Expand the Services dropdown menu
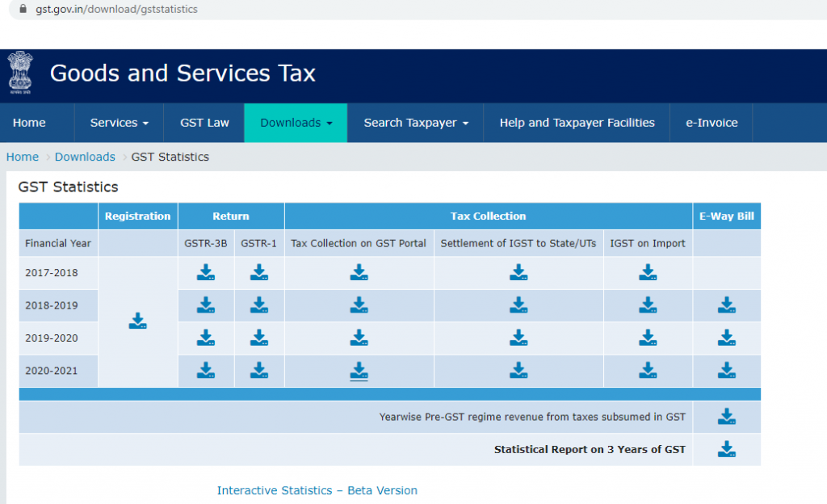The height and width of the screenshot is (504, 827). pos(119,123)
